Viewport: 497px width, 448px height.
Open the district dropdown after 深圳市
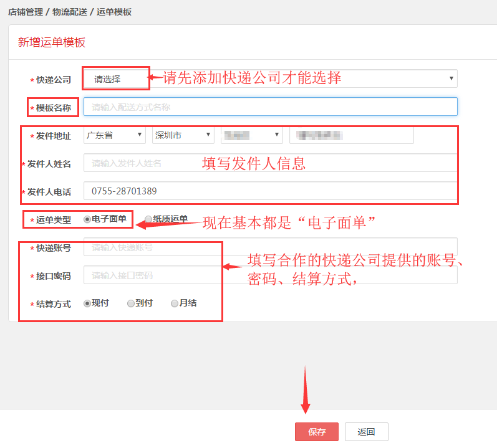click(251, 135)
